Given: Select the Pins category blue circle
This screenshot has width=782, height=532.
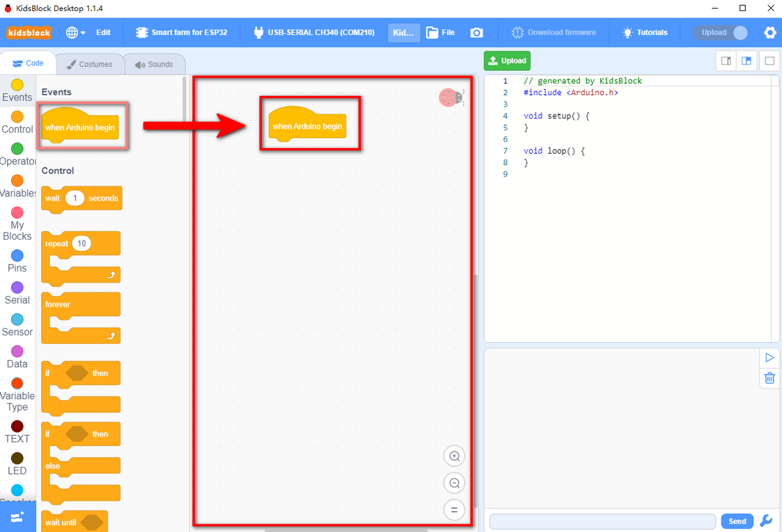Looking at the screenshot, I should (x=18, y=255).
